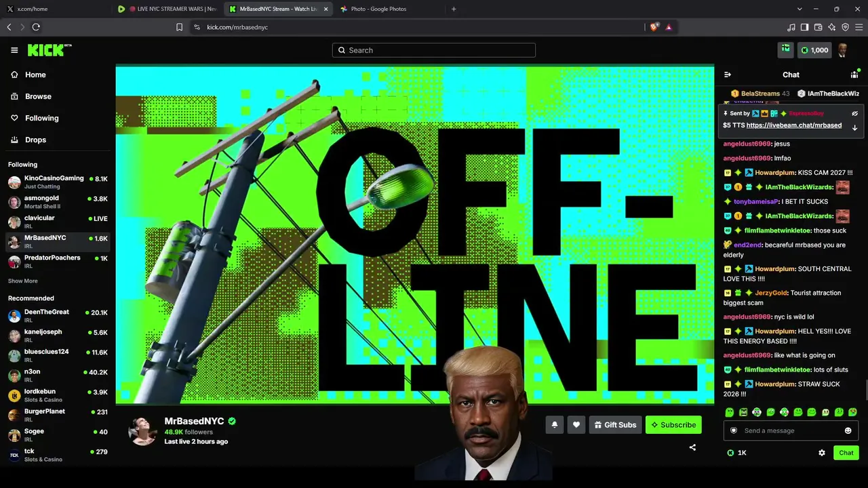Image resolution: width=868 pixels, height=488 pixels.
Task: Bookmark this page
Action: [x=179, y=27]
